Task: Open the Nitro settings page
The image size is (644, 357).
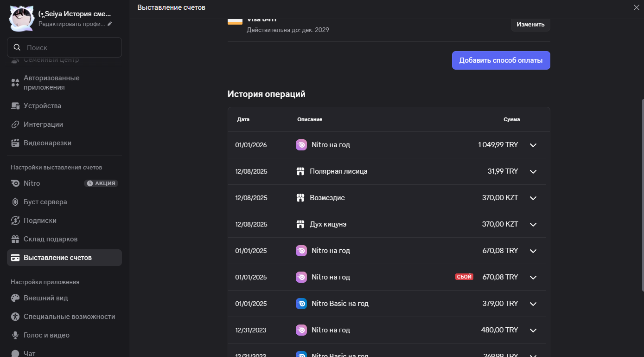Action: click(64, 183)
